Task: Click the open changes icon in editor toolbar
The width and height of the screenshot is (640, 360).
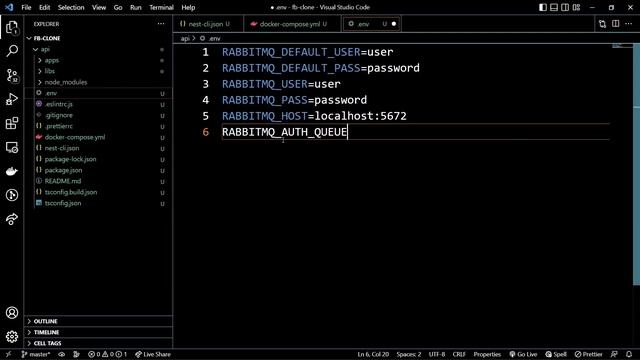Action: tap(602, 24)
